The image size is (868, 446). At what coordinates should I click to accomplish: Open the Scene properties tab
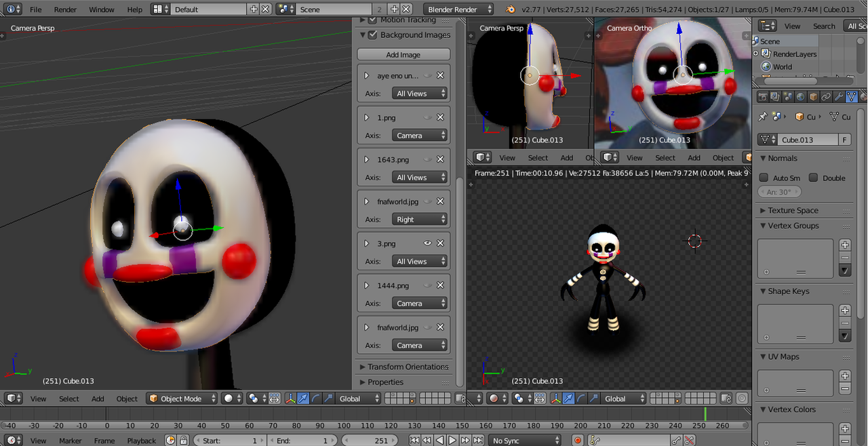[x=788, y=97]
